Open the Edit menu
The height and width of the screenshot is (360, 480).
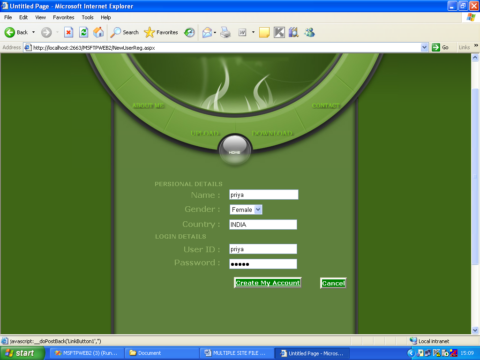23,17
